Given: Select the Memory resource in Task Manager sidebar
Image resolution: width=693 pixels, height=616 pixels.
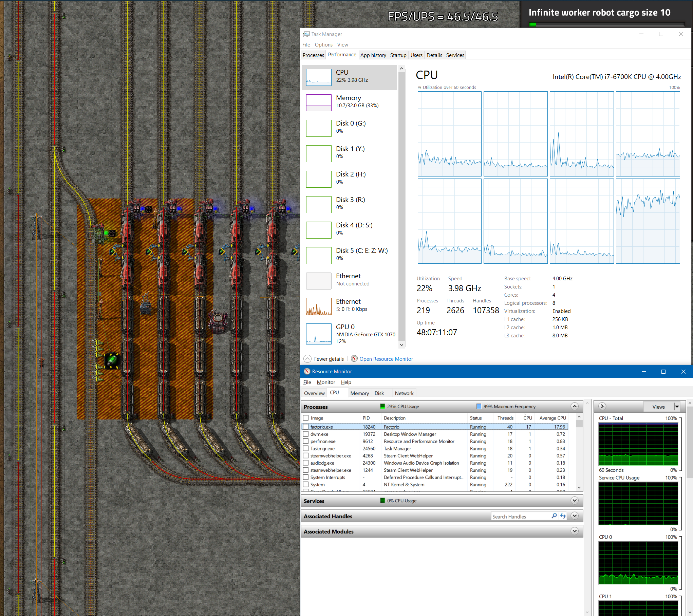Looking at the screenshot, I should [349, 102].
